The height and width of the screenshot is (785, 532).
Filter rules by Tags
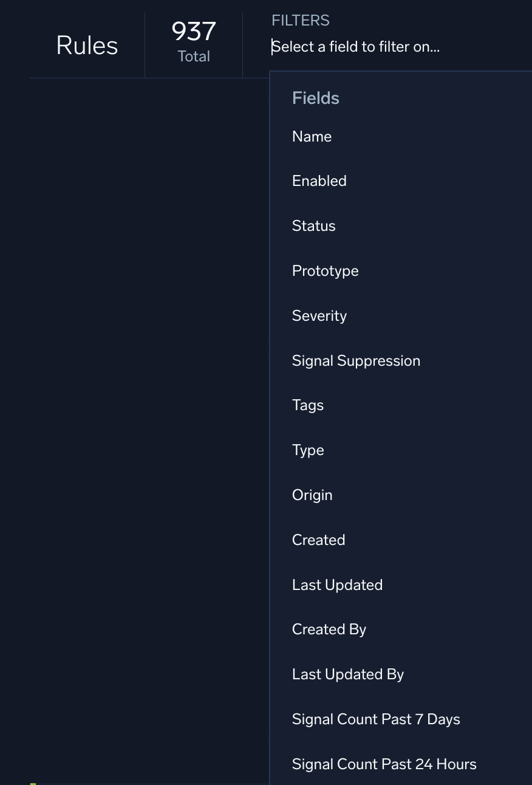click(308, 405)
